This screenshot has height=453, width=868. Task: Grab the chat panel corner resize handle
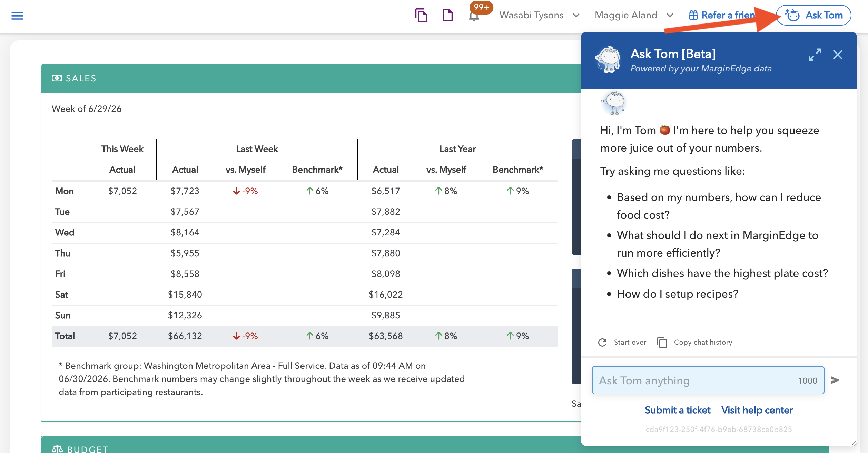click(x=854, y=443)
